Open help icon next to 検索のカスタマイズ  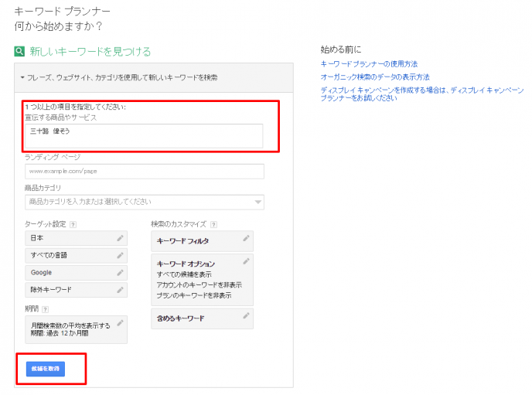click(213, 224)
